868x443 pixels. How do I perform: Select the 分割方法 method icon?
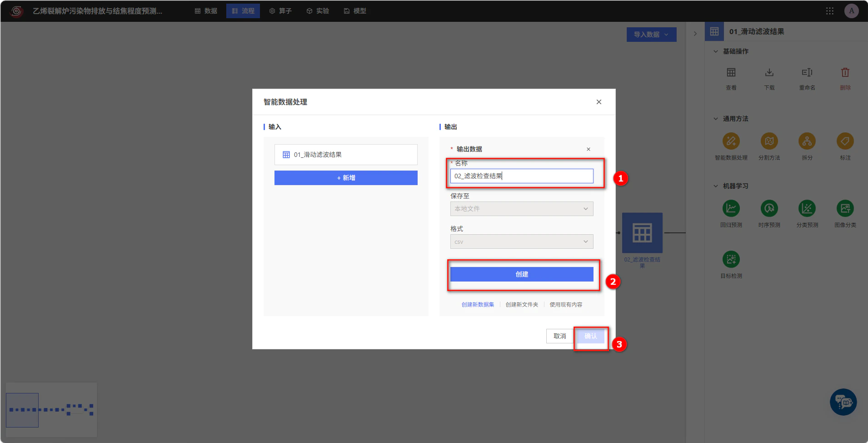coord(769,141)
